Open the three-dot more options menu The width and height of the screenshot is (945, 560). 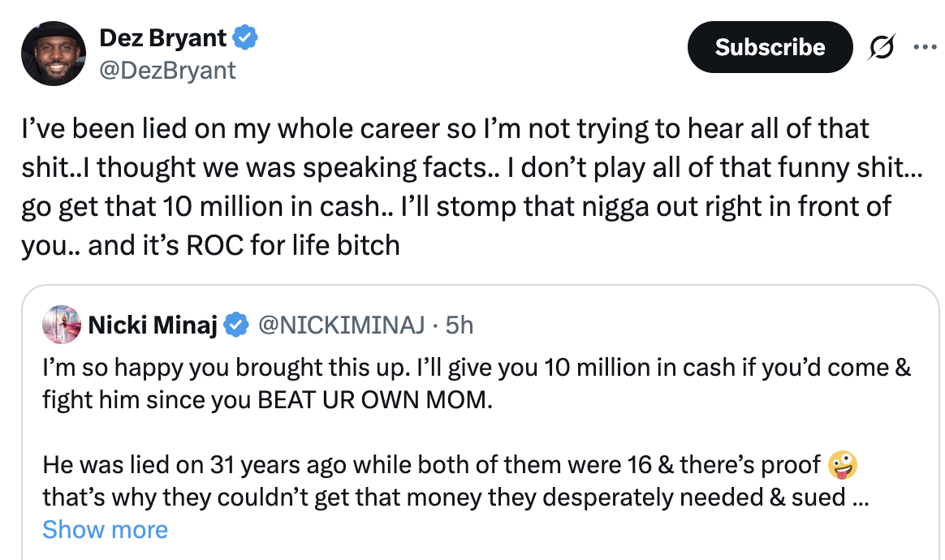[926, 47]
